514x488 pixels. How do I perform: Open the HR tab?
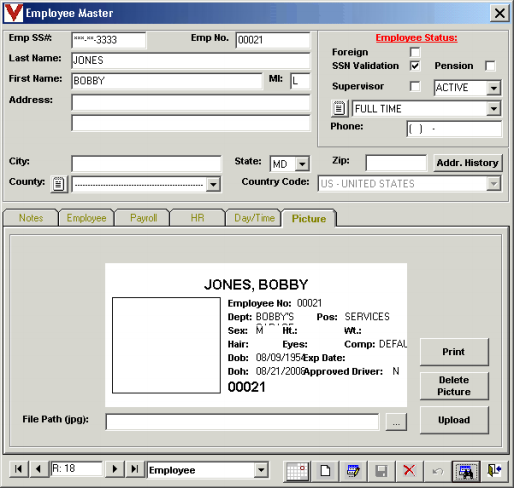click(197, 218)
